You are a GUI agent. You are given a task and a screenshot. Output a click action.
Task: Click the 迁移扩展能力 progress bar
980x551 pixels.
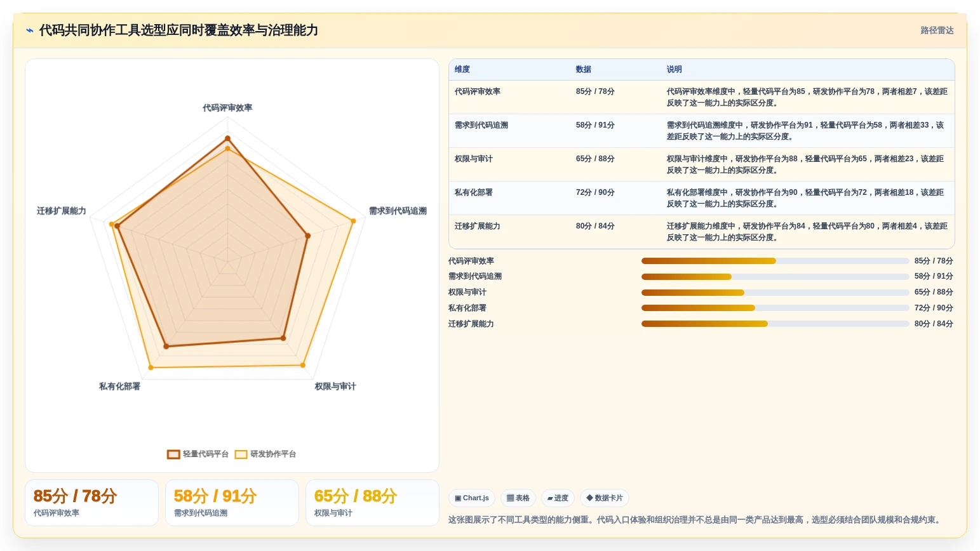click(x=775, y=324)
